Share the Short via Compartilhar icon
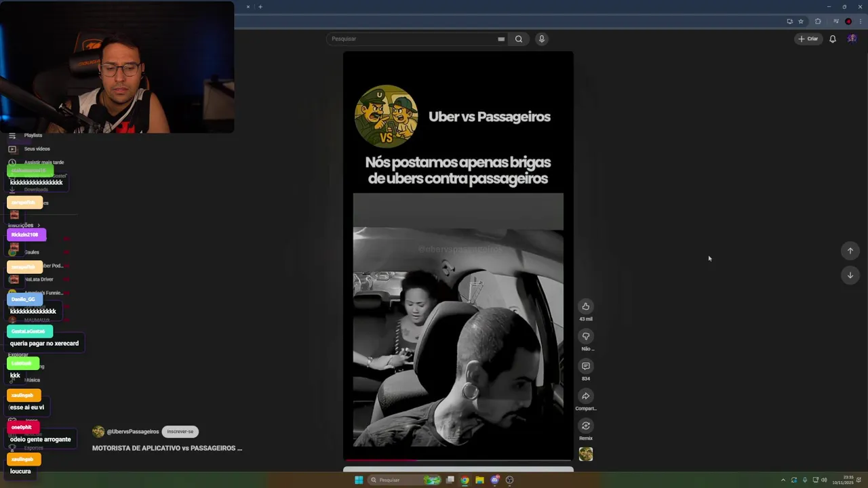This screenshot has width=868, height=488. tap(586, 396)
